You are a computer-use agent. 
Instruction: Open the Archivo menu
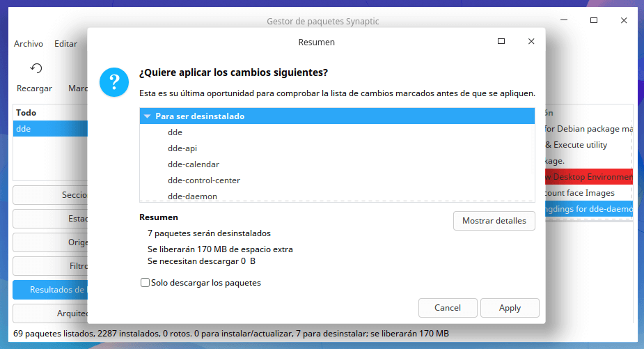29,44
